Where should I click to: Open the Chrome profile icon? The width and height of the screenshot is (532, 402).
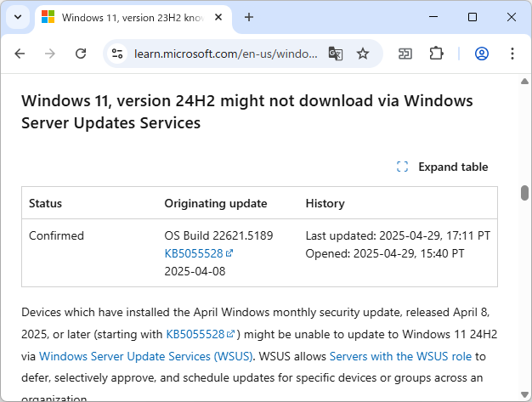(482, 54)
